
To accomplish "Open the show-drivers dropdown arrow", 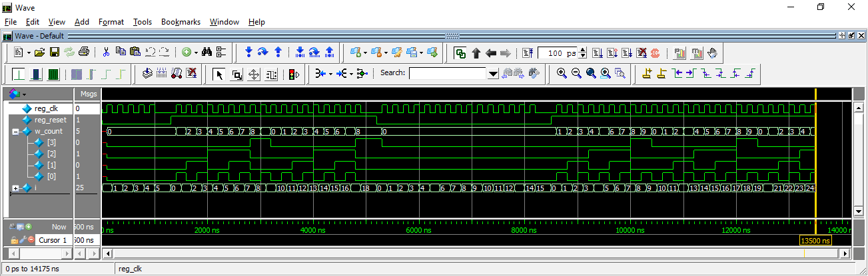I will click(x=330, y=74).
